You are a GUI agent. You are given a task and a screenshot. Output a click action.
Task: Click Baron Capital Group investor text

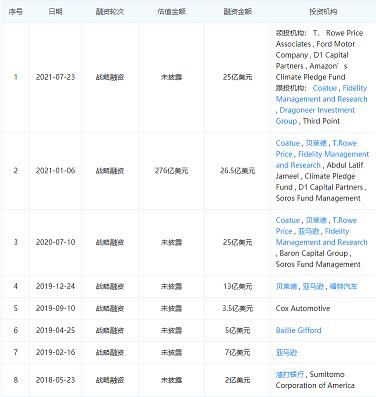314,253
